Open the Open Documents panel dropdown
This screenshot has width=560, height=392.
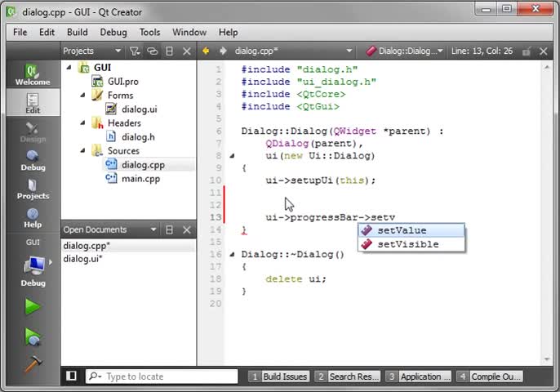tap(153, 229)
